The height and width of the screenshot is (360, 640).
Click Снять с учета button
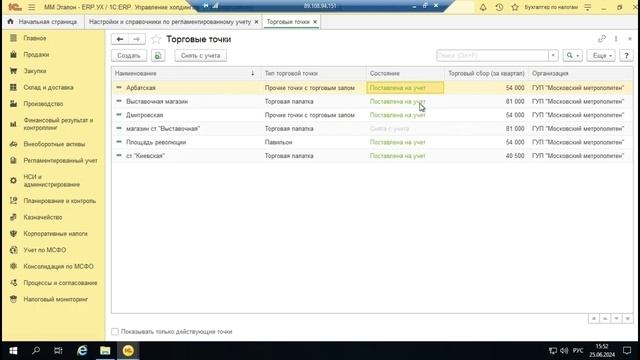(200, 56)
